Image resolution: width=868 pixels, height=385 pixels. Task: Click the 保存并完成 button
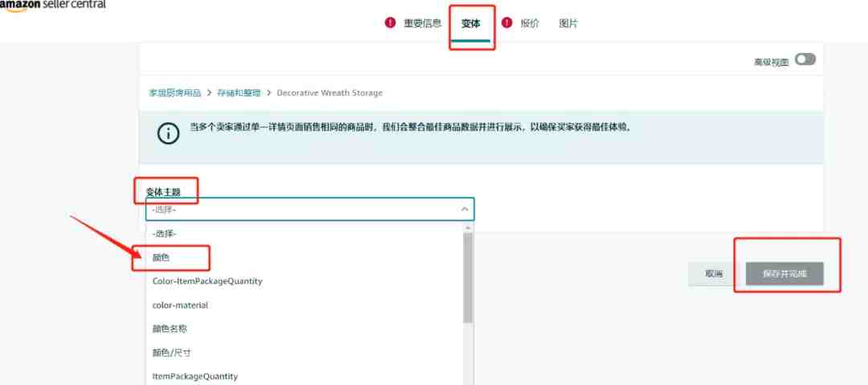(x=784, y=273)
